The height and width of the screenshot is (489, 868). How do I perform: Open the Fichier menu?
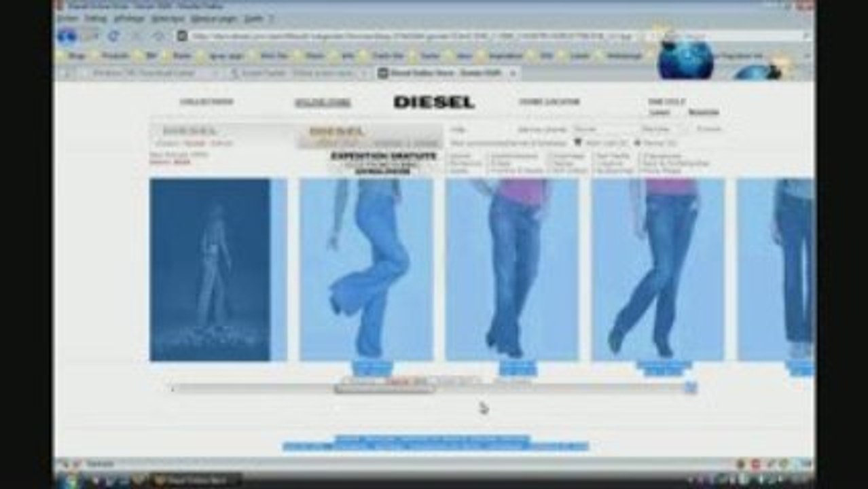pyautogui.click(x=67, y=18)
